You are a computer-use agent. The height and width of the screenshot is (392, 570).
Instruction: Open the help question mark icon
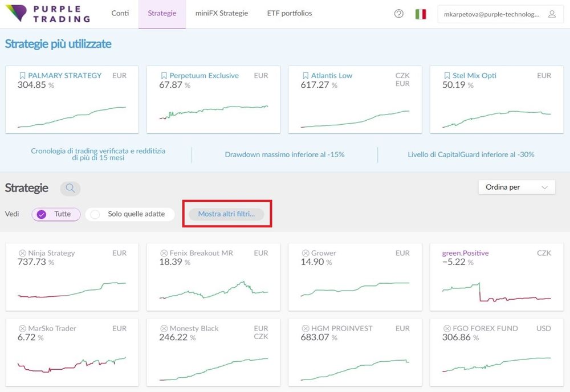[x=399, y=14]
